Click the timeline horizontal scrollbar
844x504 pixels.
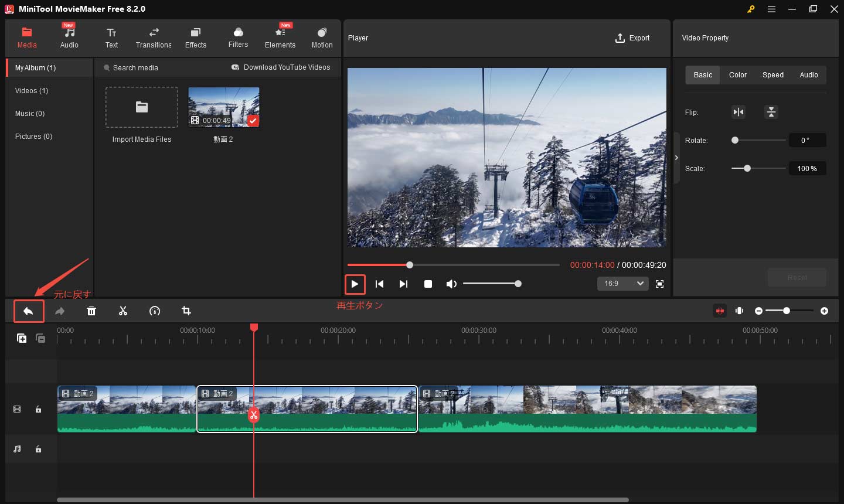(343, 500)
